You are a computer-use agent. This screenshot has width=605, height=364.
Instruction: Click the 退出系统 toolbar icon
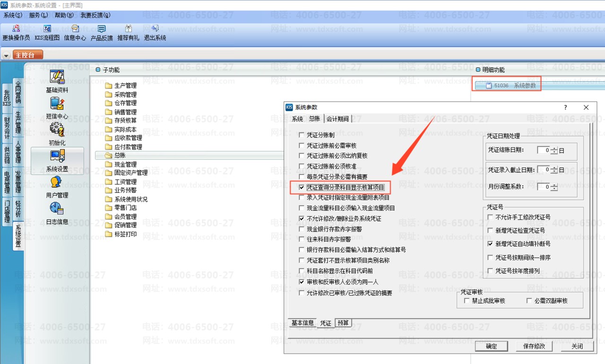(x=155, y=29)
